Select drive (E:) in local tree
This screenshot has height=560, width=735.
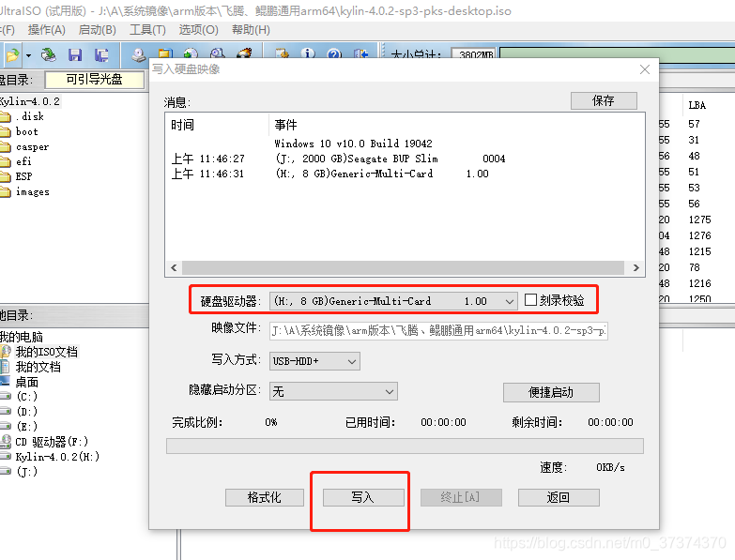(x=26, y=427)
